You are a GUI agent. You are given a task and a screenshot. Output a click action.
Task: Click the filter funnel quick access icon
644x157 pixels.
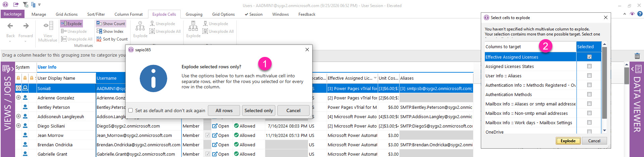[26, 5]
